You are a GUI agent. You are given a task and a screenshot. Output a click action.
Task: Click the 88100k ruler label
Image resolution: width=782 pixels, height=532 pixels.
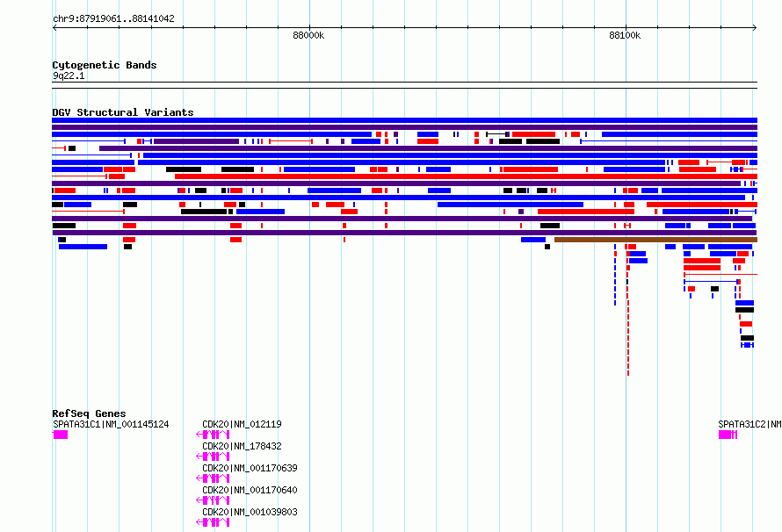(x=625, y=35)
